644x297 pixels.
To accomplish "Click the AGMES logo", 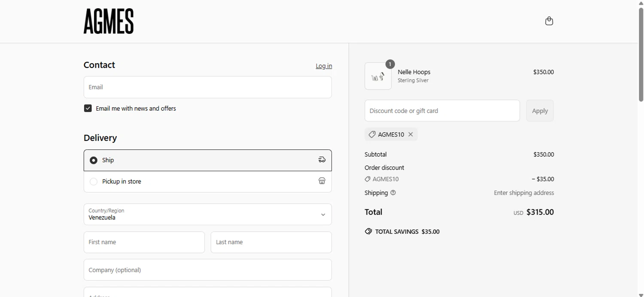I will 109,21.
